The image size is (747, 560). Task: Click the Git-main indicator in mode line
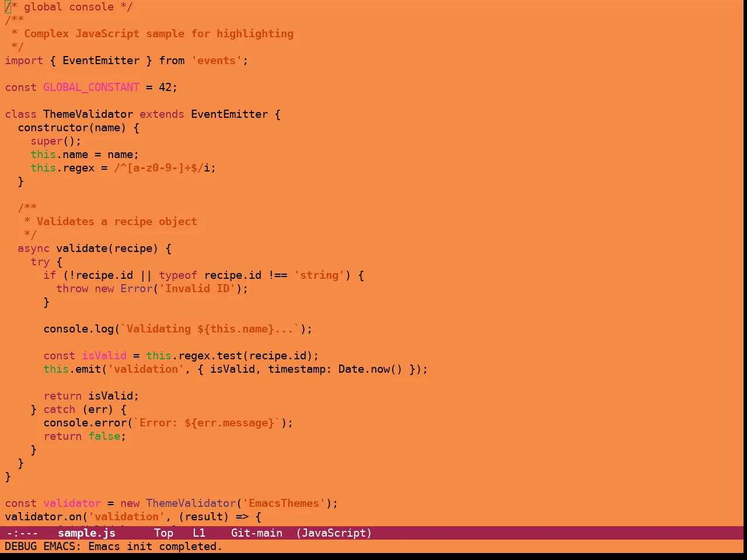(x=257, y=533)
